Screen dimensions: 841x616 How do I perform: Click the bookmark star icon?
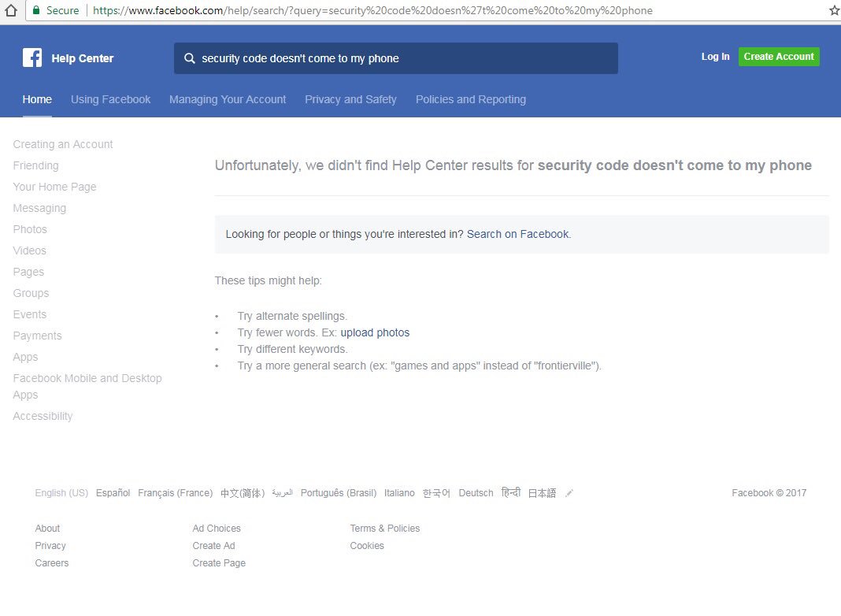pos(835,10)
